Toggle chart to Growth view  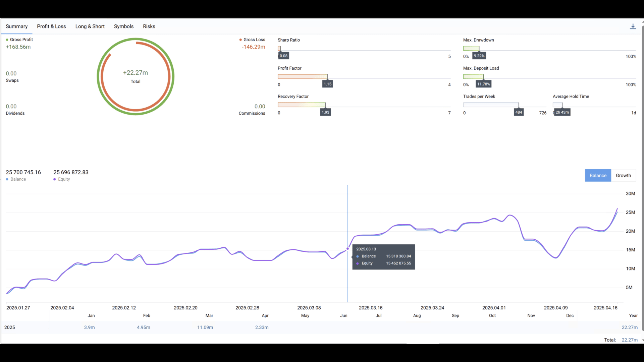point(623,176)
